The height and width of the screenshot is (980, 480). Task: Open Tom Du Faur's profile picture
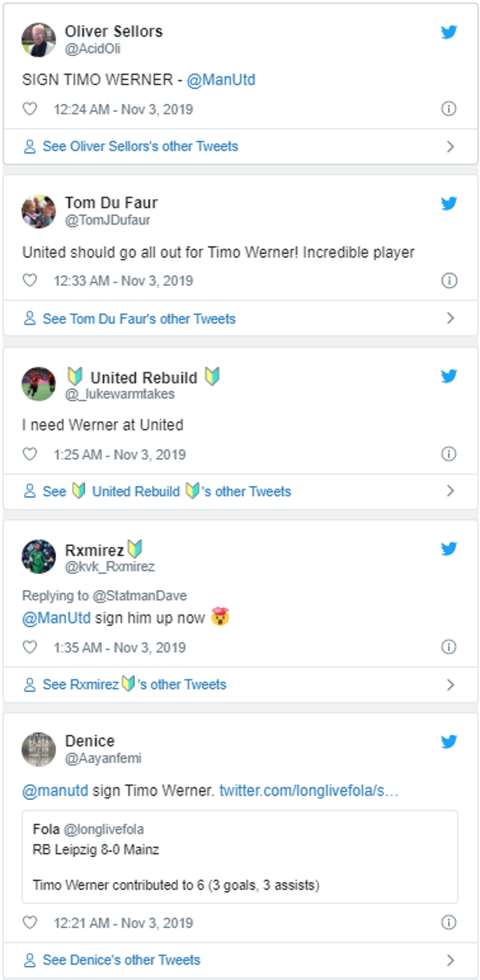coord(39,211)
